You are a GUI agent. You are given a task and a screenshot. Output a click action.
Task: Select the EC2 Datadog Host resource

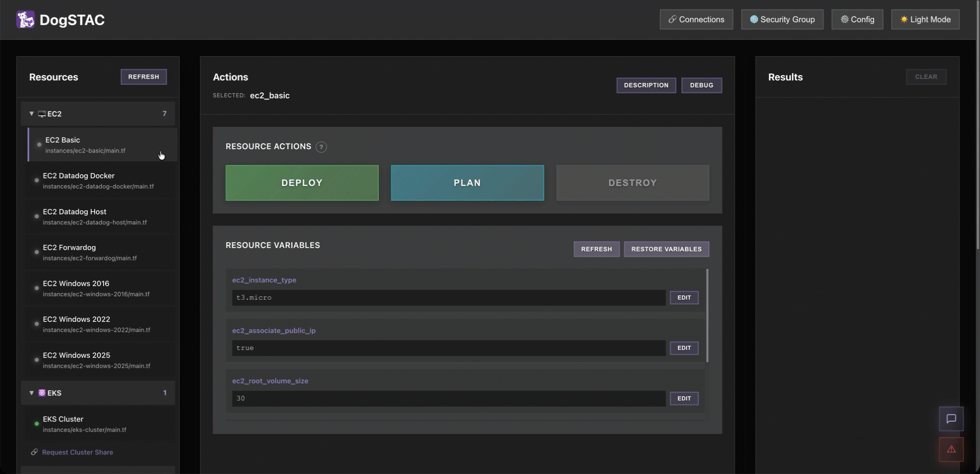pyautogui.click(x=100, y=217)
